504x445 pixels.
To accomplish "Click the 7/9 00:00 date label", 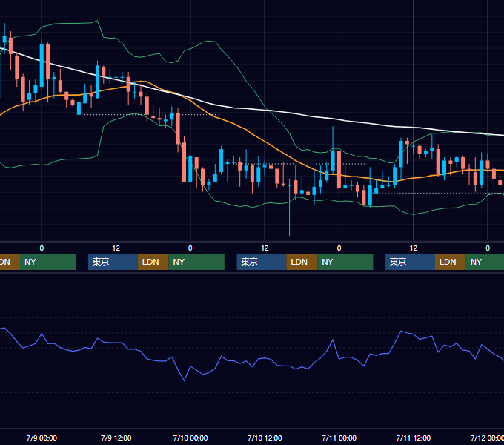I will click(x=42, y=438).
